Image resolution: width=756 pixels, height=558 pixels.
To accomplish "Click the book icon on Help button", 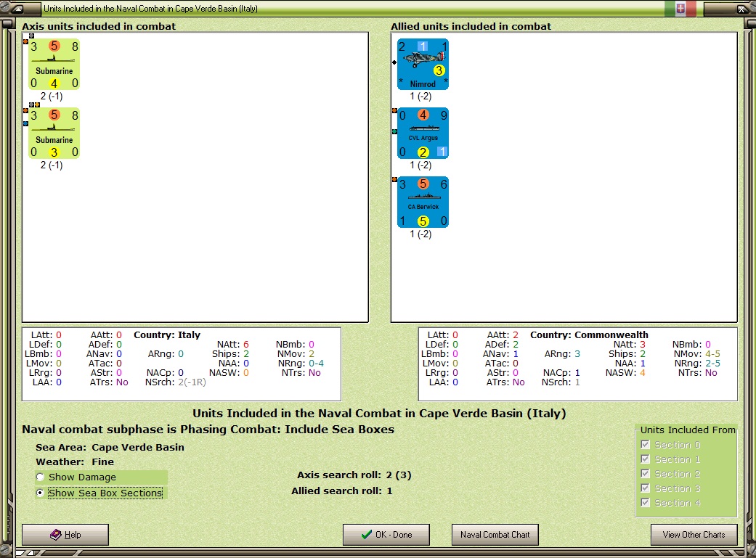I will click(x=56, y=534).
